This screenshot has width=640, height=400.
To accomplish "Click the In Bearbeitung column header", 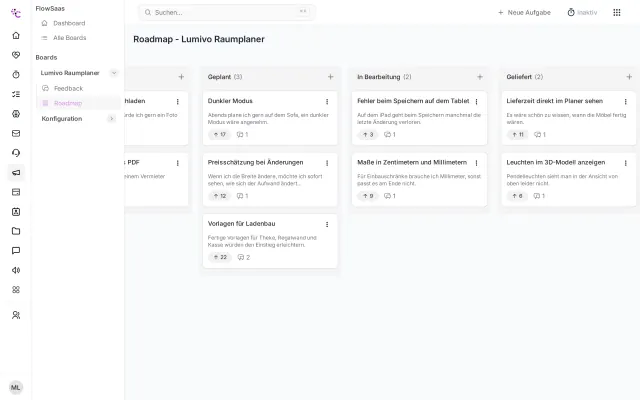I will click(x=384, y=77).
